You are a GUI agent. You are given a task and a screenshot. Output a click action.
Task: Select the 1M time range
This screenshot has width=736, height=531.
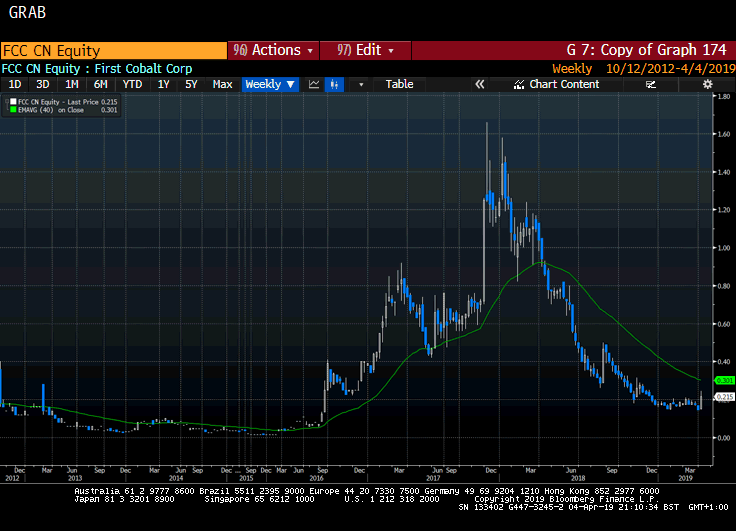tap(71, 85)
